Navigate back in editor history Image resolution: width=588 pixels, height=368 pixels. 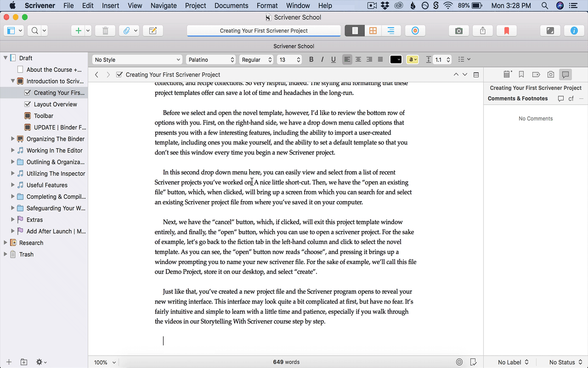pyautogui.click(x=96, y=75)
